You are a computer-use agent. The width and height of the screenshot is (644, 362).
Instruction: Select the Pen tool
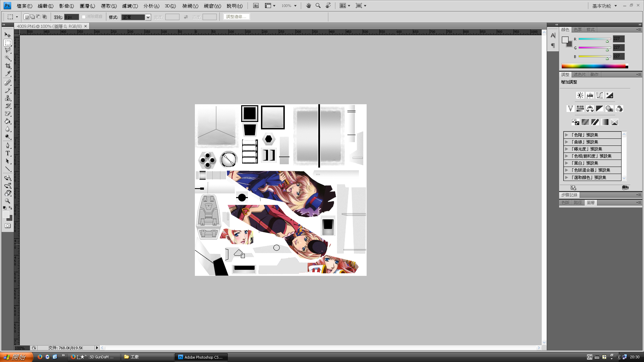click(x=8, y=145)
